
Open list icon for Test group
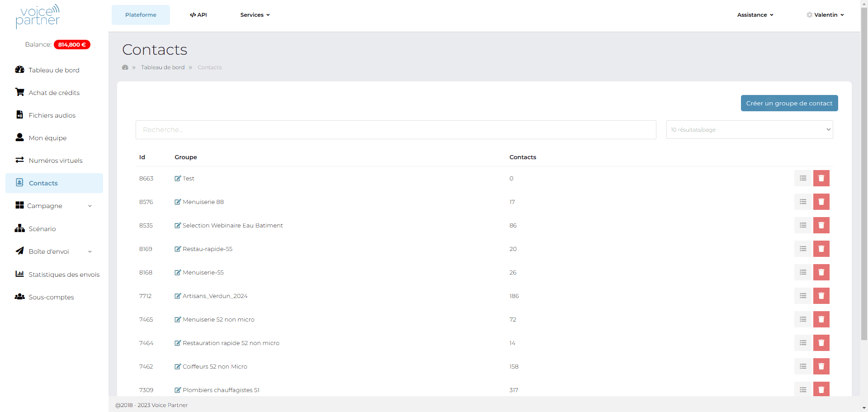coord(802,178)
